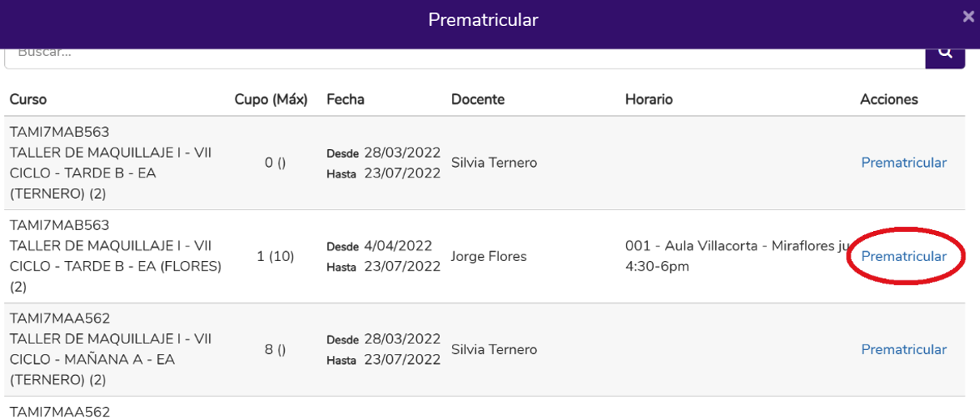Click the Fecha column header
Viewport: 980px width, 419px height.
coord(346,100)
